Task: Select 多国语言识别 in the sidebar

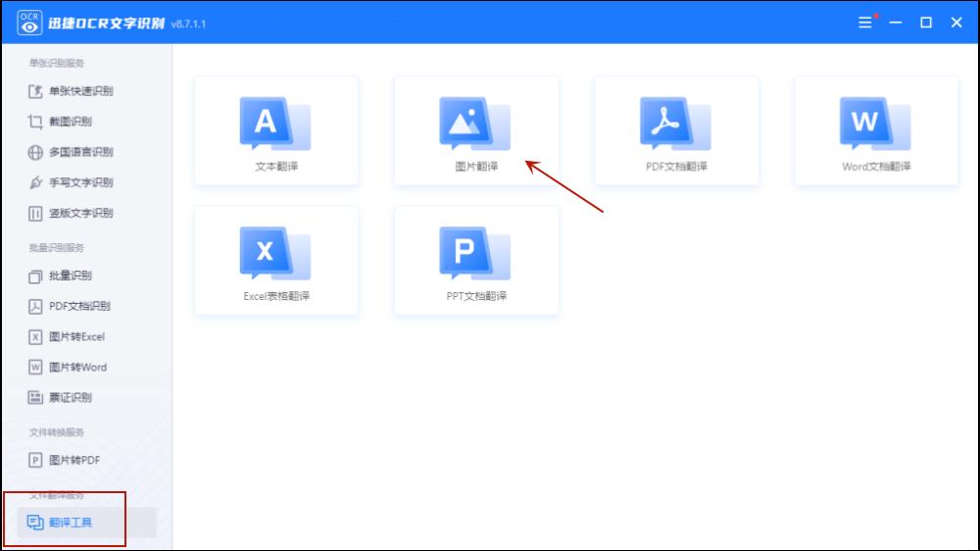Action: pos(71,152)
